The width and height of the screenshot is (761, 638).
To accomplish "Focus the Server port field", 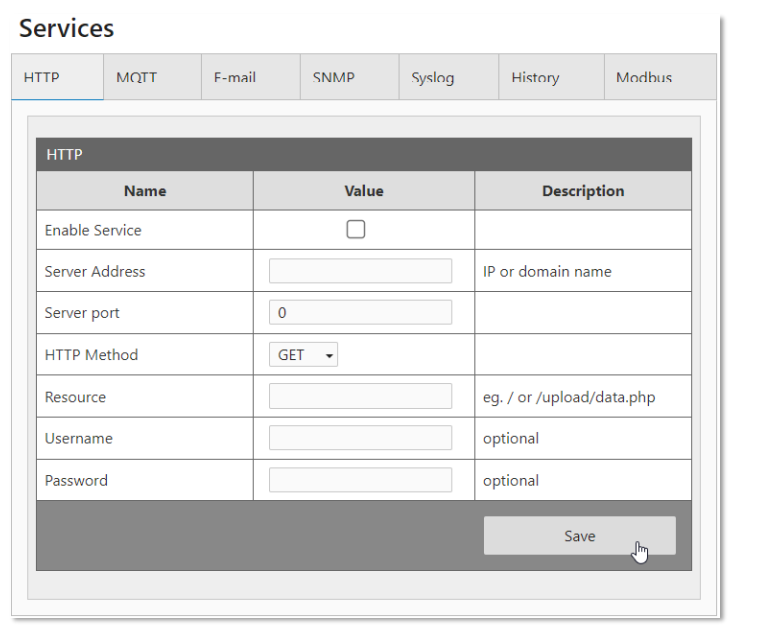I will click(x=360, y=313).
